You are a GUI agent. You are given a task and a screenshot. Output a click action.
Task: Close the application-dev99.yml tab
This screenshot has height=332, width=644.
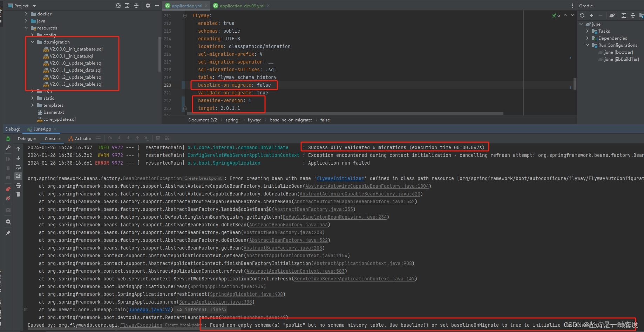pyautogui.click(x=268, y=6)
